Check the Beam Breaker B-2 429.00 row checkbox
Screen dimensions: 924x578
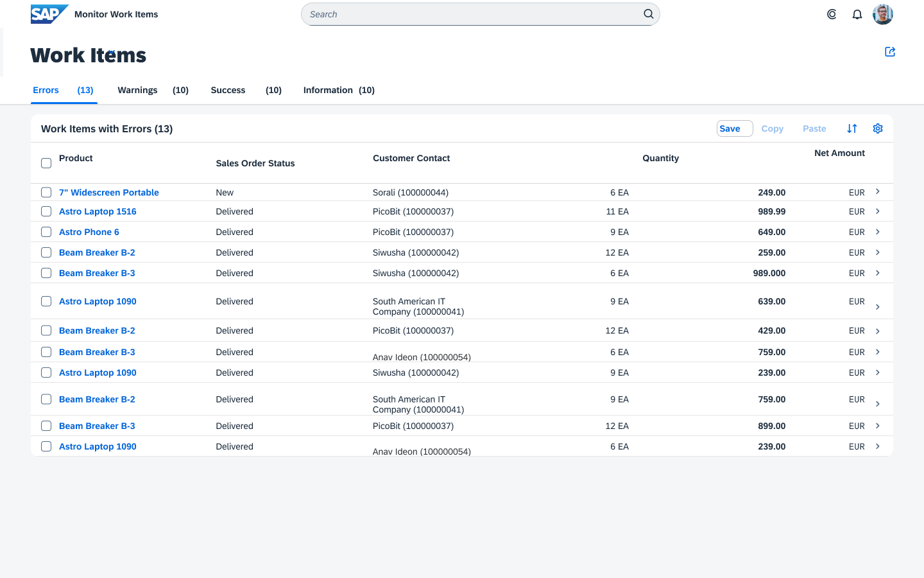click(46, 331)
